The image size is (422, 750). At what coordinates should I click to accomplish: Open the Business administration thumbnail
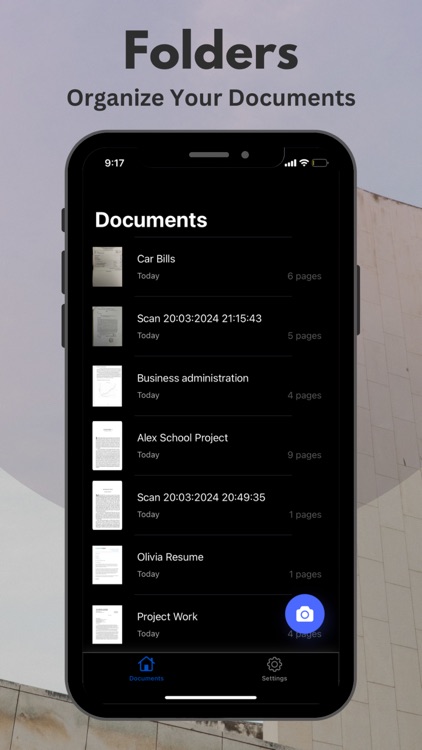pos(107,386)
